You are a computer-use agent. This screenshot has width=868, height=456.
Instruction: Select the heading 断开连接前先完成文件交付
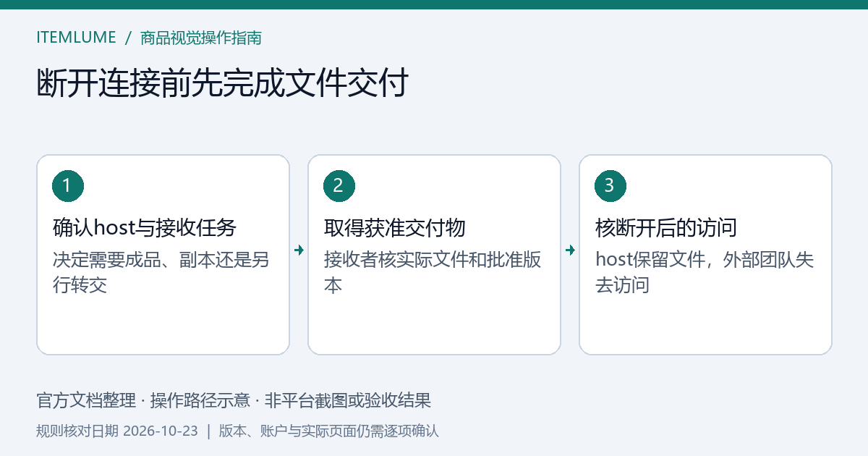click(223, 83)
